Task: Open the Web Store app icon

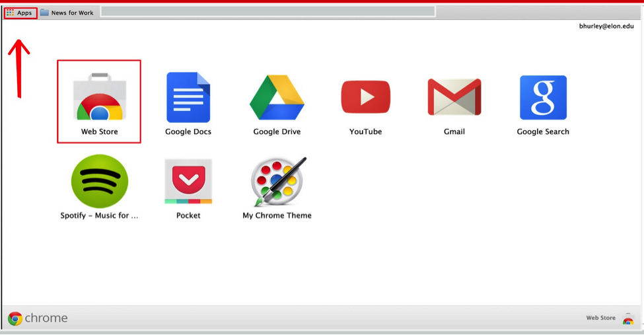Action: [x=99, y=97]
